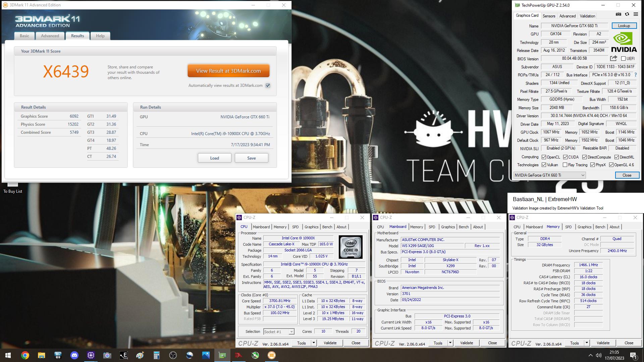
Task: Expand Tools dropdown arrow in Memory window
Action: click(x=587, y=343)
